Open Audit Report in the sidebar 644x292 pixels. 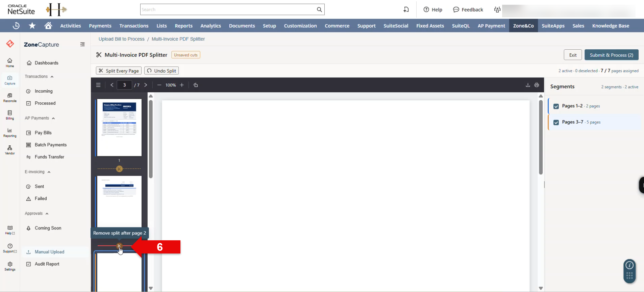point(47,264)
